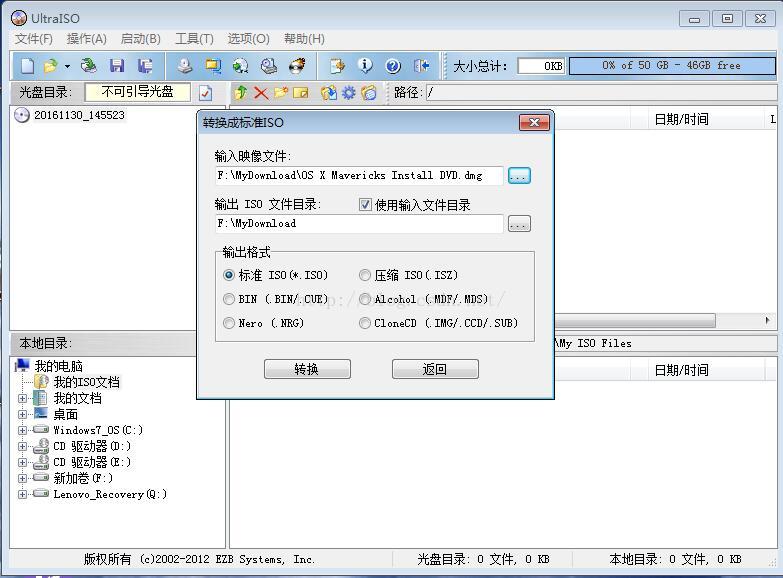Image resolution: width=783 pixels, height=578 pixels.
Task: Click the 转换 convert button
Action: 307,369
